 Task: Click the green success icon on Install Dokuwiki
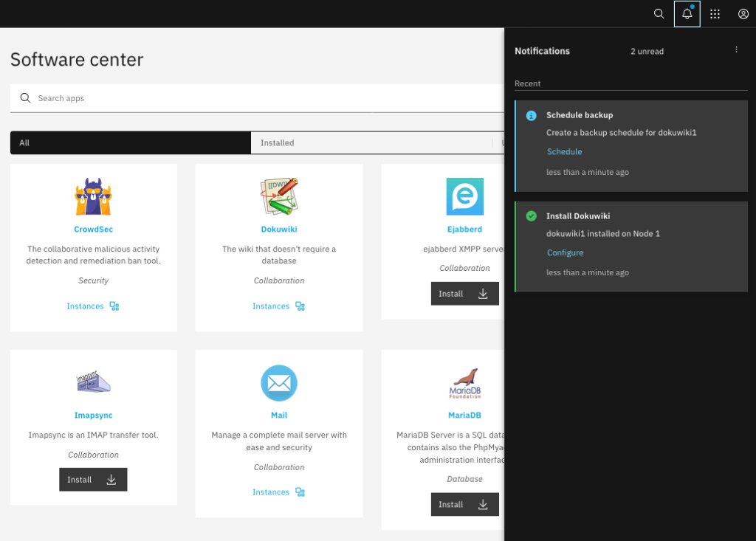(x=531, y=216)
